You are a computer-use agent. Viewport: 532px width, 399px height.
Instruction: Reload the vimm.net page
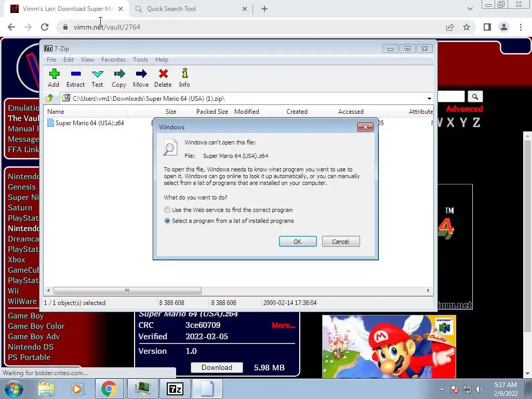[45, 27]
